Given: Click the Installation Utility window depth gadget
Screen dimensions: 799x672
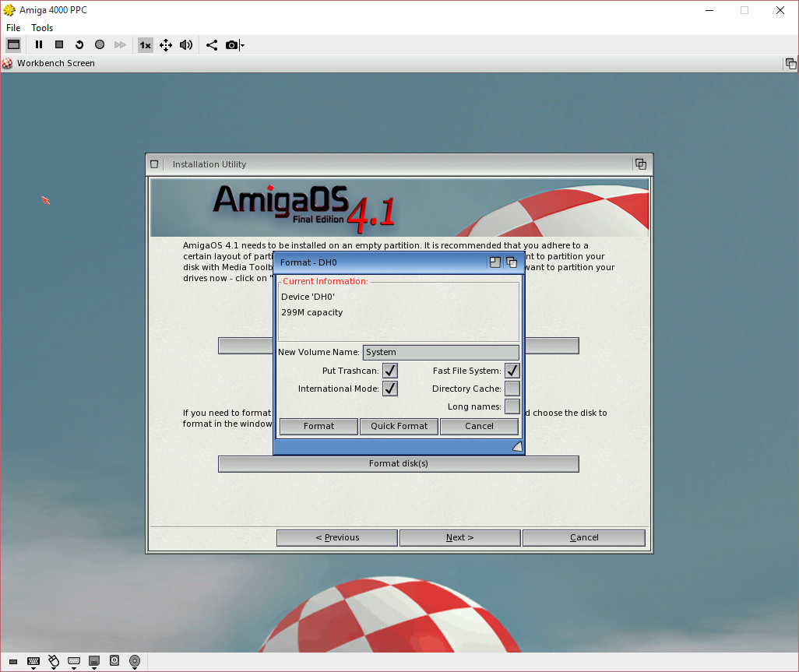Looking at the screenshot, I should tap(641, 164).
